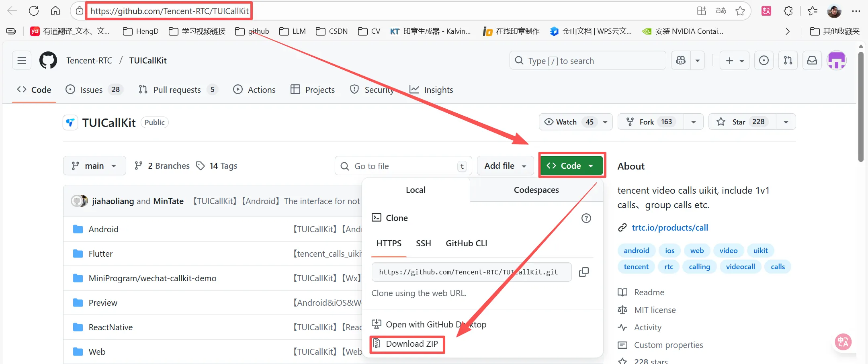View the 2 Branches link
Viewport: 868px width, 364px height.
coord(162,166)
